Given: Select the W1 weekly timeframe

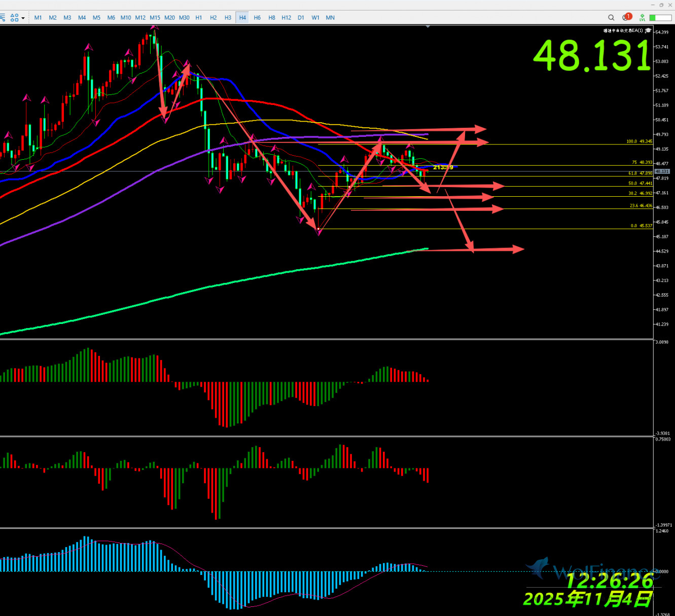Looking at the screenshot, I should (x=315, y=18).
